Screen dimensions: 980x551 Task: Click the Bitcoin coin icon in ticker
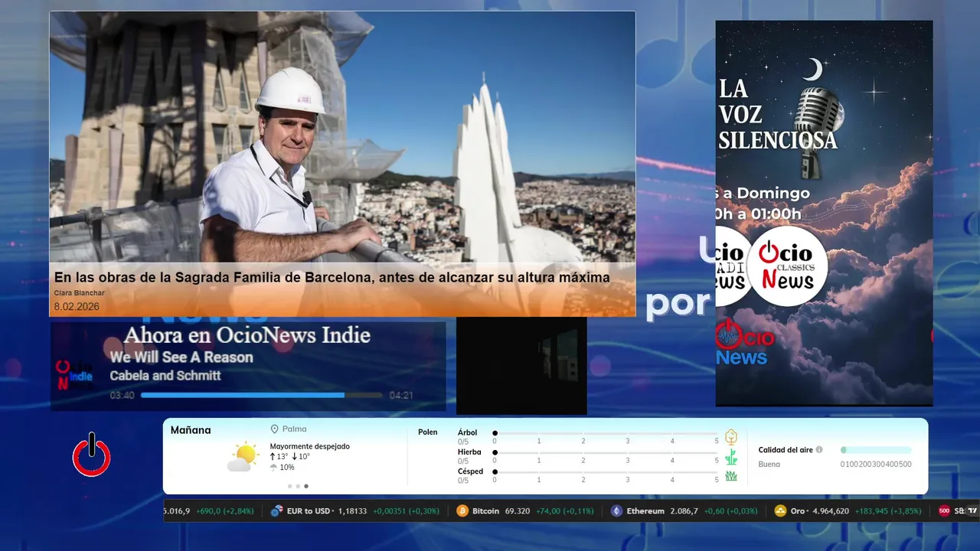462,510
